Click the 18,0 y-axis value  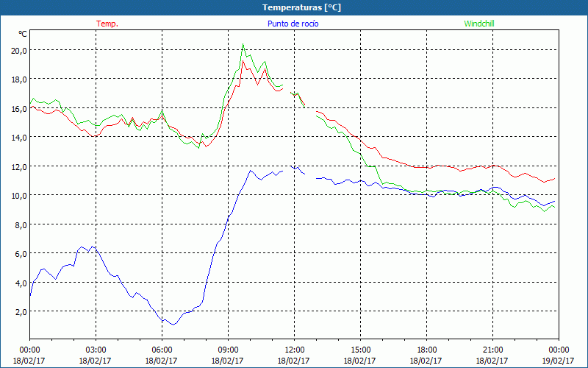pos(19,79)
